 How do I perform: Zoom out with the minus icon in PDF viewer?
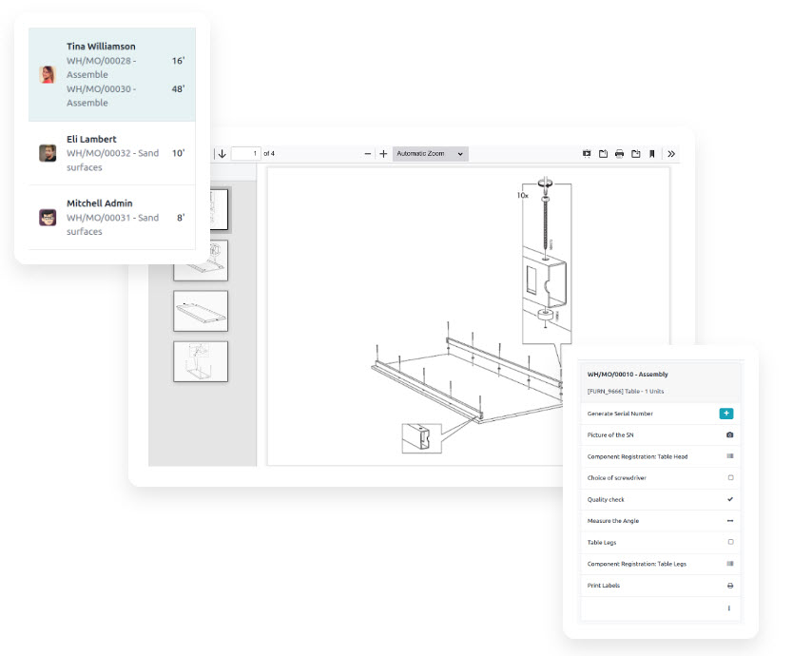coord(368,154)
